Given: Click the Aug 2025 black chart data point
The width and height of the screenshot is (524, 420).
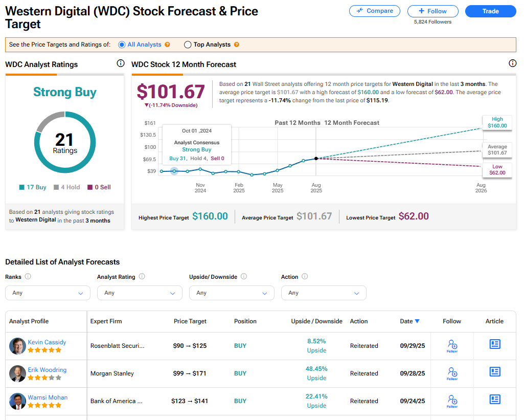Looking at the screenshot, I should pyautogui.click(x=316, y=159).
